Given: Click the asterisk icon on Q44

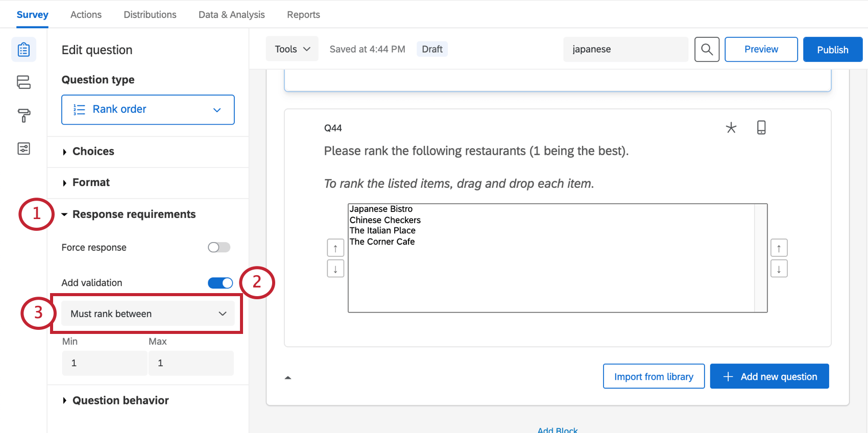Looking at the screenshot, I should 731,128.
